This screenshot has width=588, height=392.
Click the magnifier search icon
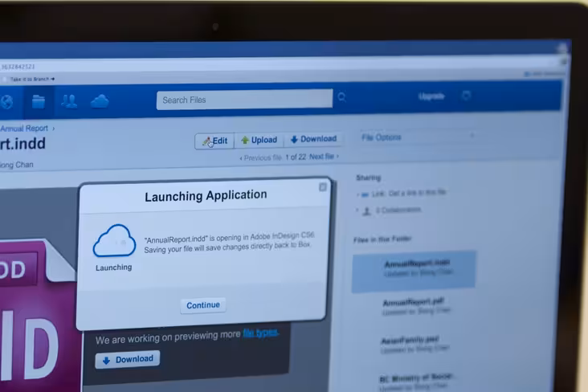pos(341,97)
